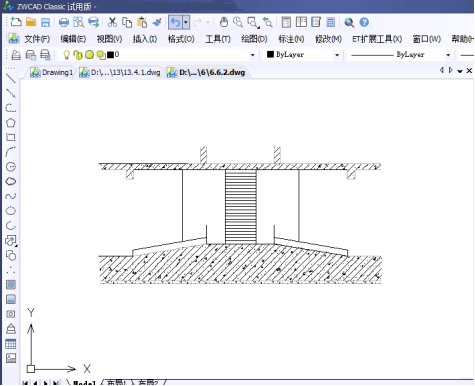Expand the ByLayer linetype dropdown
This screenshot has height=386, width=475.
(x=448, y=55)
